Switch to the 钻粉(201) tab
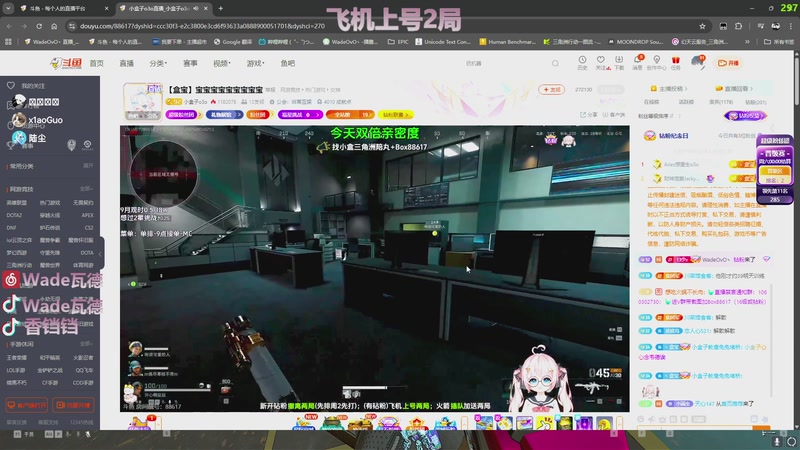Image resolution: width=800 pixels, height=450 pixels. (756, 102)
